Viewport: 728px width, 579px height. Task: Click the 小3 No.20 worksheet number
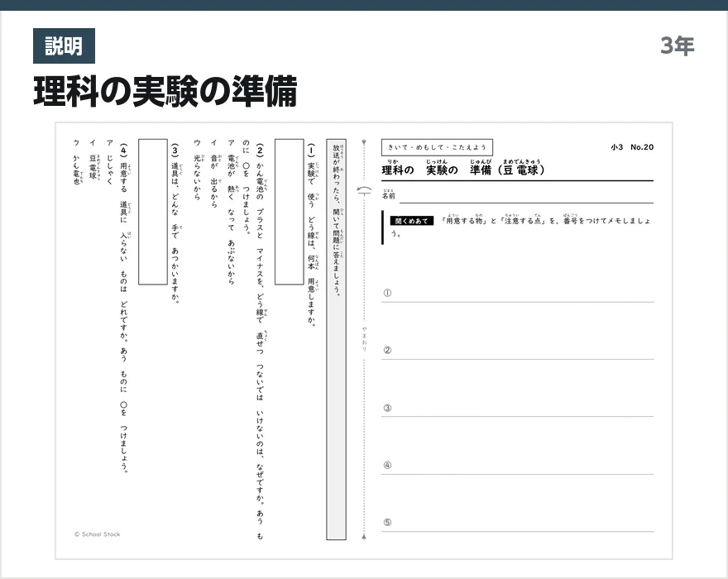click(632, 147)
